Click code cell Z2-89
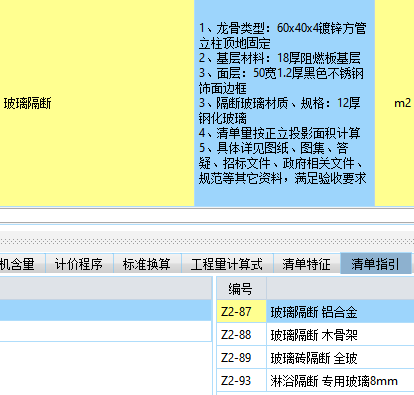 point(241,357)
